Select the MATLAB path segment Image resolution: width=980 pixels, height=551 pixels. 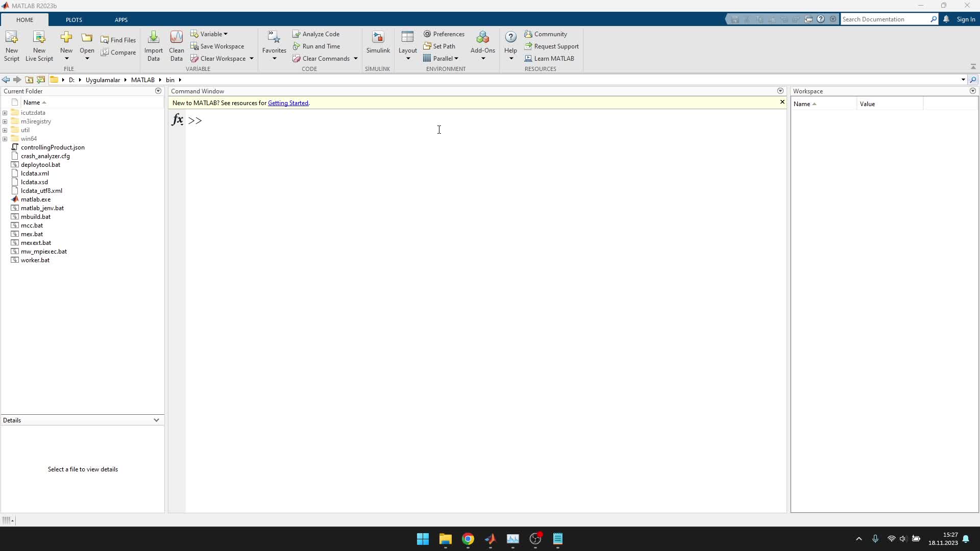142,80
